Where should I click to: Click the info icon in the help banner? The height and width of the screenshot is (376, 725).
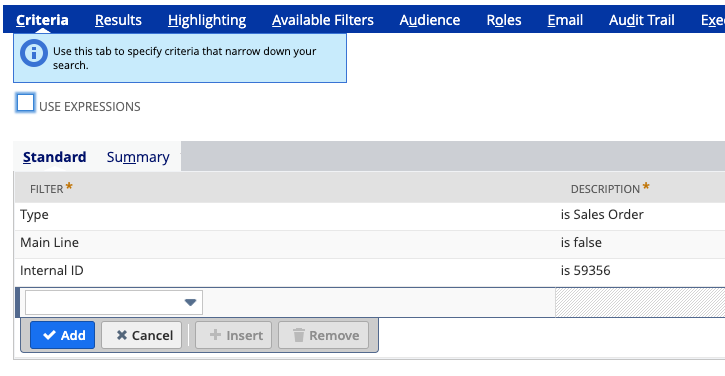pos(34,53)
